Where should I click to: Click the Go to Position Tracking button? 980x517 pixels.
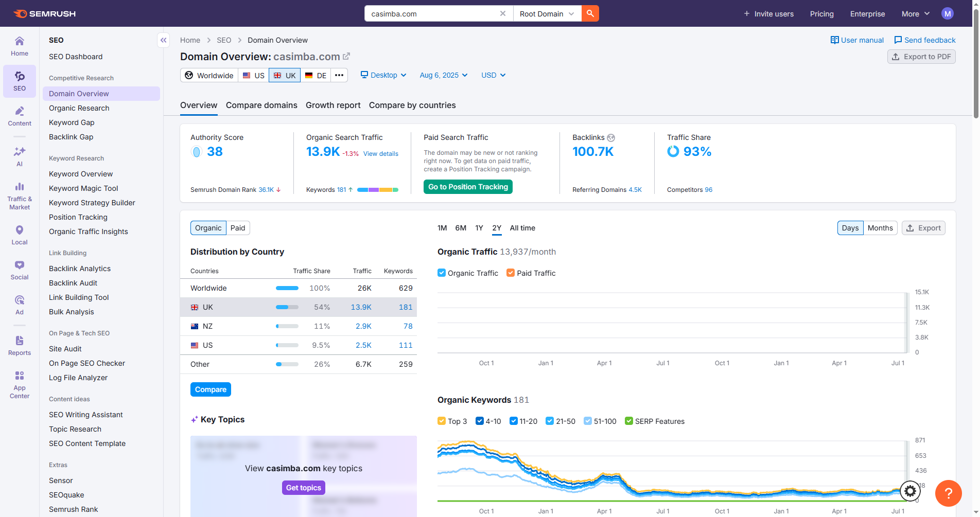tap(468, 187)
